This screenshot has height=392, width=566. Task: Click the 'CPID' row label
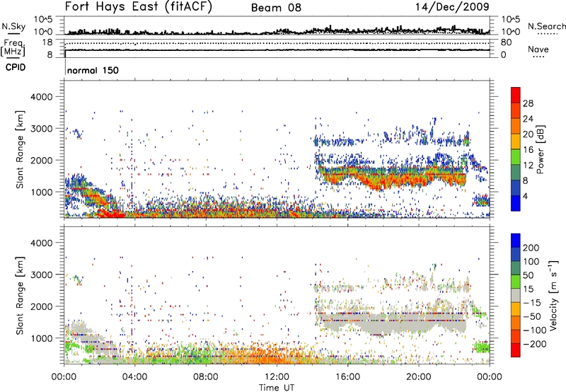tap(16, 67)
